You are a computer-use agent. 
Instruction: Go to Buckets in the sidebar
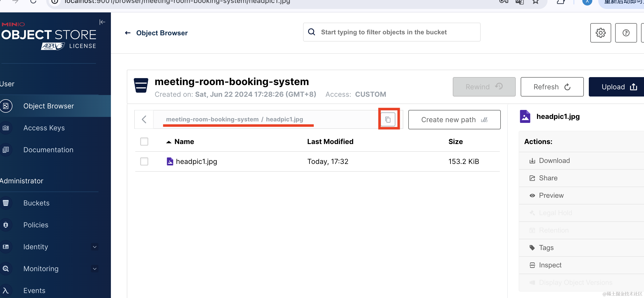point(37,203)
